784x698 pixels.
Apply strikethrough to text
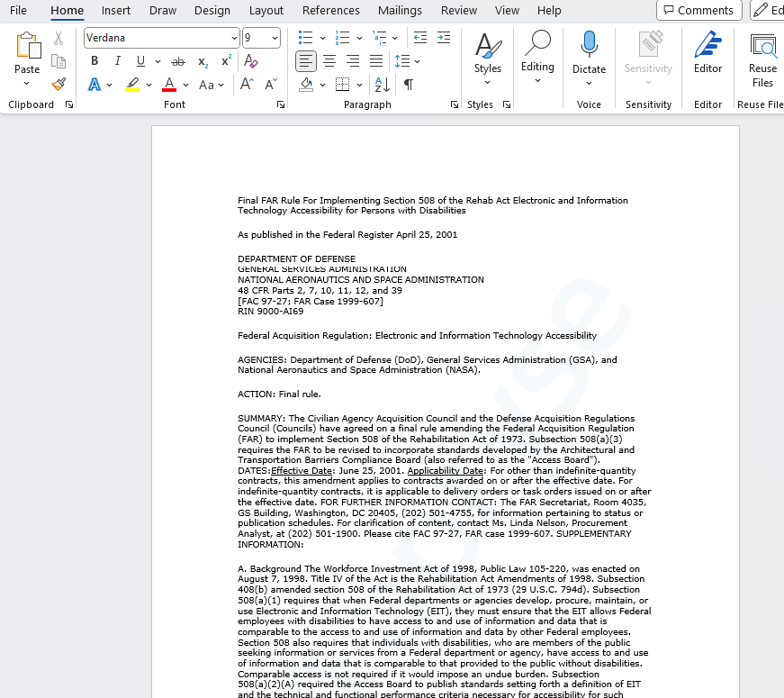(177, 60)
